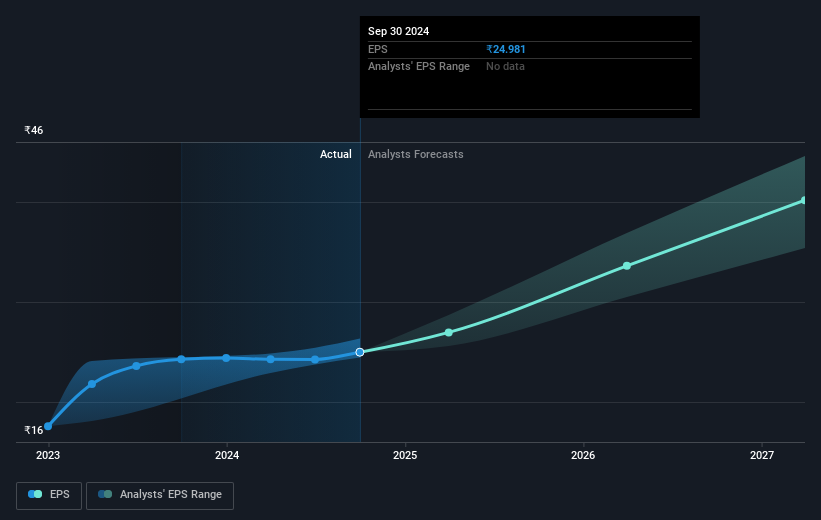Image resolution: width=821 pixels, height=520 pixels.
Task: Click the Sep 30 2024 tooltip date
Action: pyautogui.click(x=398, y=31)
